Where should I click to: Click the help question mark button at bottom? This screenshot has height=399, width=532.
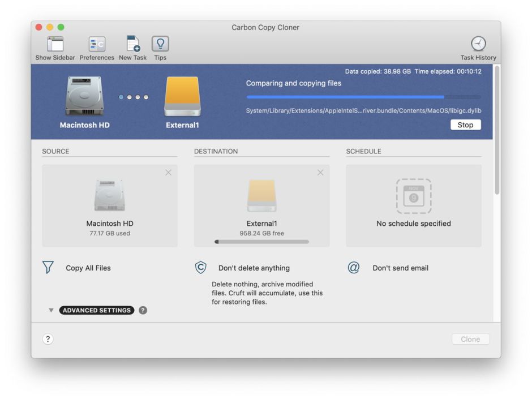tap(48, 339)
